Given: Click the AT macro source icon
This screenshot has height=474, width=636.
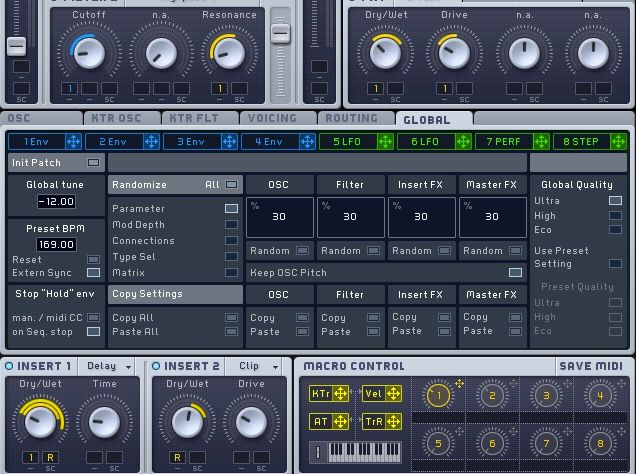Looking at the screenshot, I should (339, 423).
